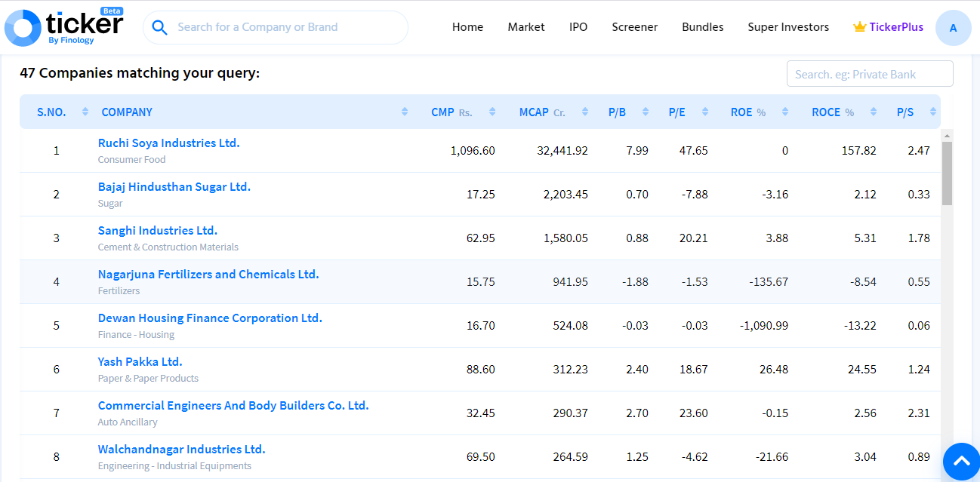The width and height of the screenshot is (980, 482).
Task: Sort table by P/E column arrows
Action: (705, 112)
